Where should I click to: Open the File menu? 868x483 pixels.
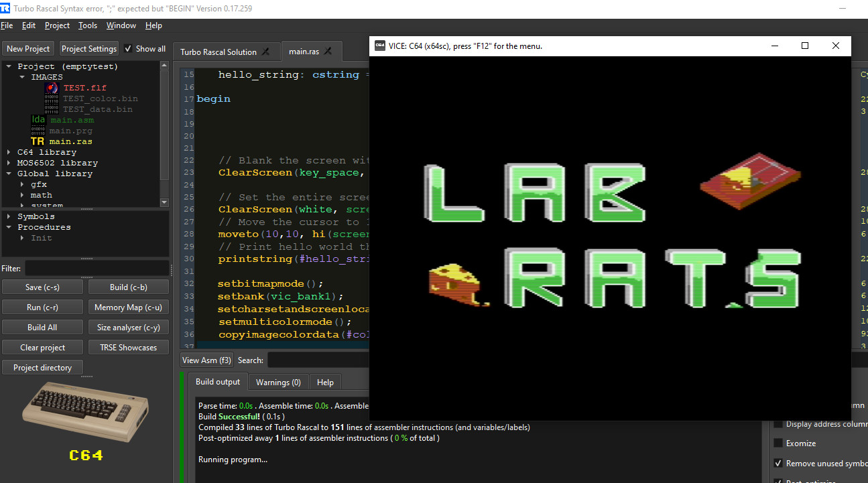coord(7,25)
